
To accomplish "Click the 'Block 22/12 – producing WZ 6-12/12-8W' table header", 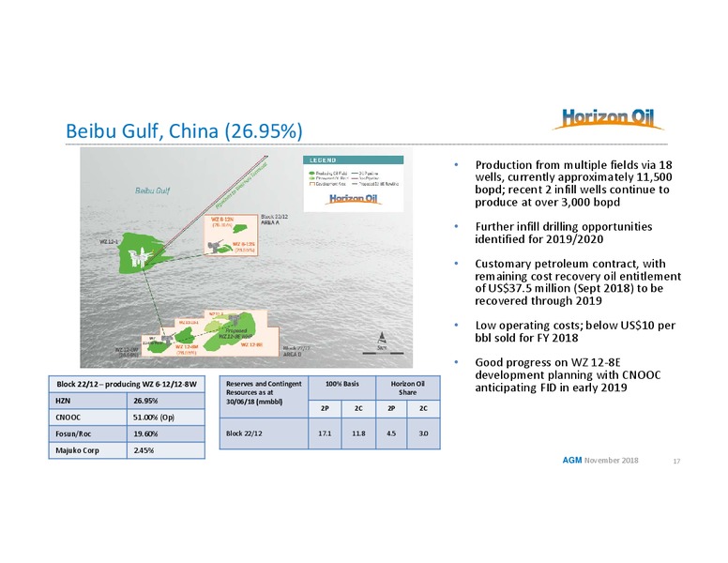I will 127,384.
